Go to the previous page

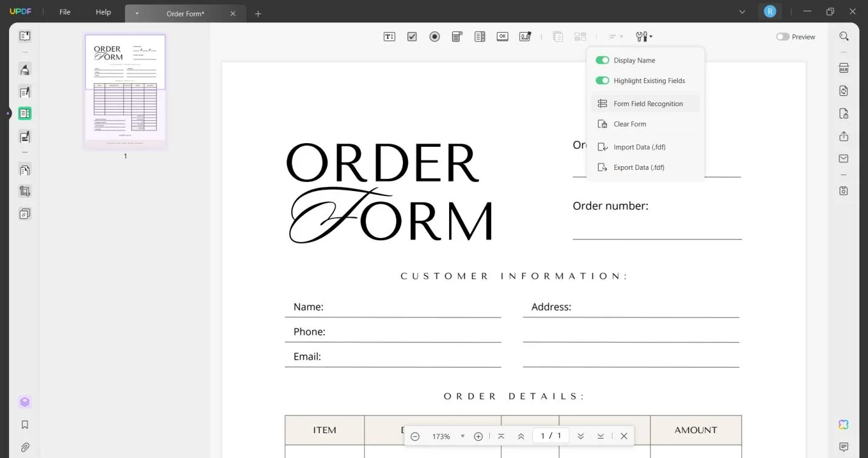(x=521, y=436)
